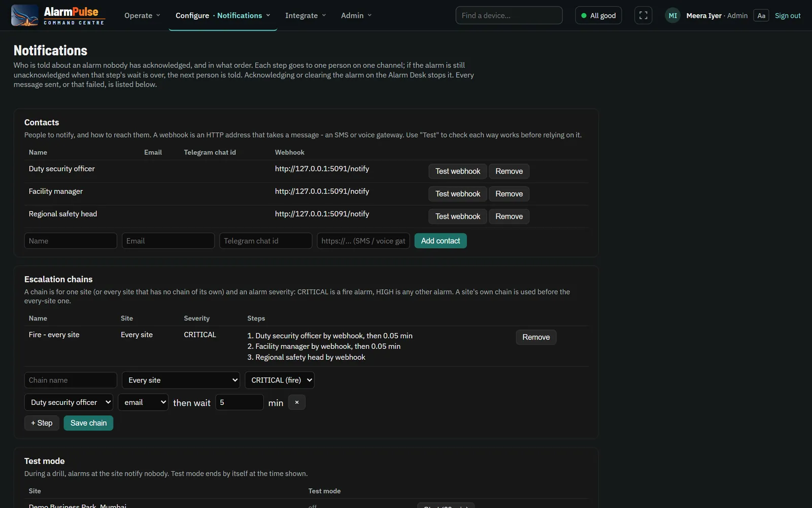Click the Add contact button
The height and width of the screenshot is (508, 812).
click(x=441, y=241)
